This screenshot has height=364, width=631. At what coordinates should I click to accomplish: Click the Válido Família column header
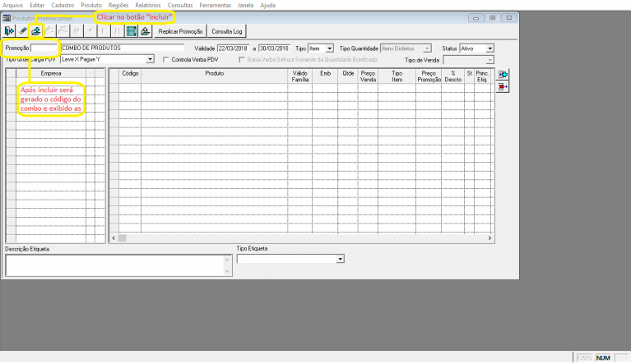pyautogui.click(x=300, y=76)
